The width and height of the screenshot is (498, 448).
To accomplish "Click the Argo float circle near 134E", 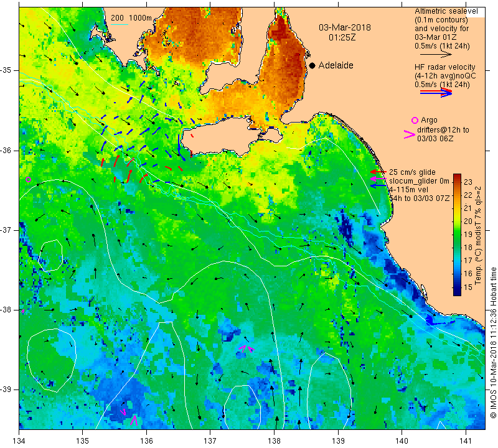I will click(28, 179).
